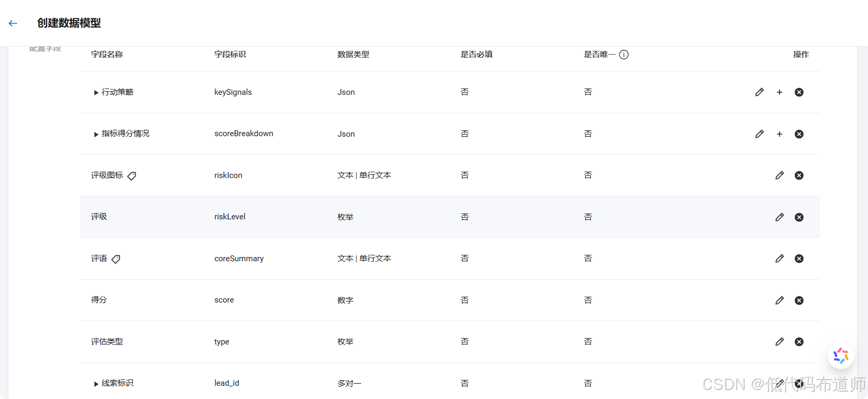Click the 是否必填 column header
This screenshot has width=868, height=399.
click(477, 55)
